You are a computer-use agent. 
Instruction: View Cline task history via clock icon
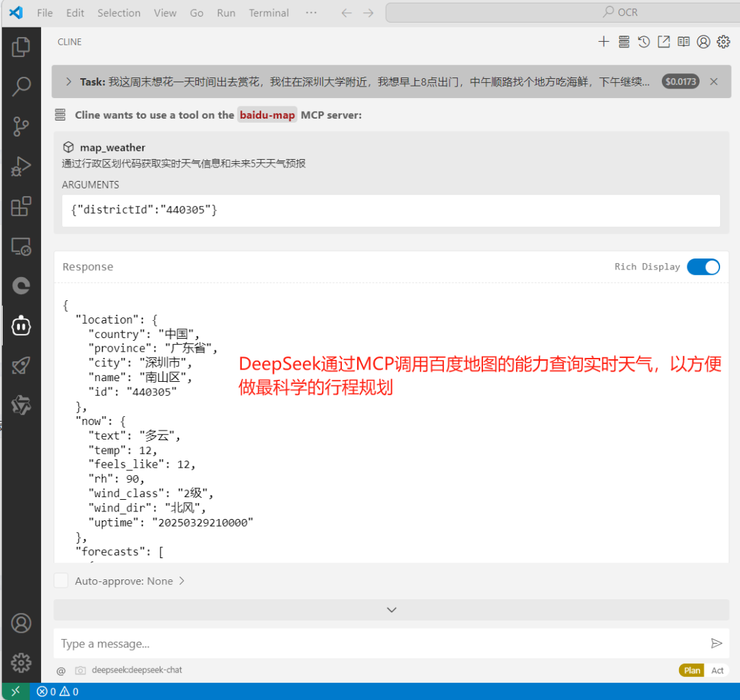643,41
